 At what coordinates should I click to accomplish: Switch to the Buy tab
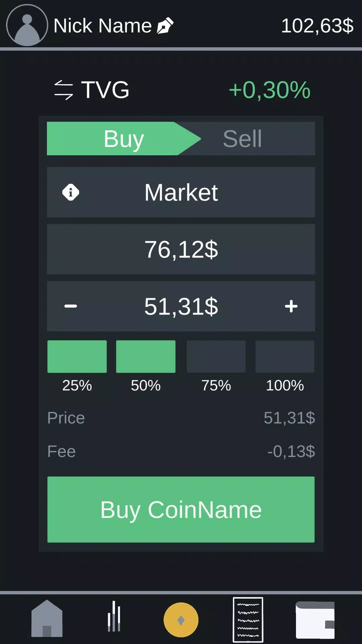(x=123, y=139)
